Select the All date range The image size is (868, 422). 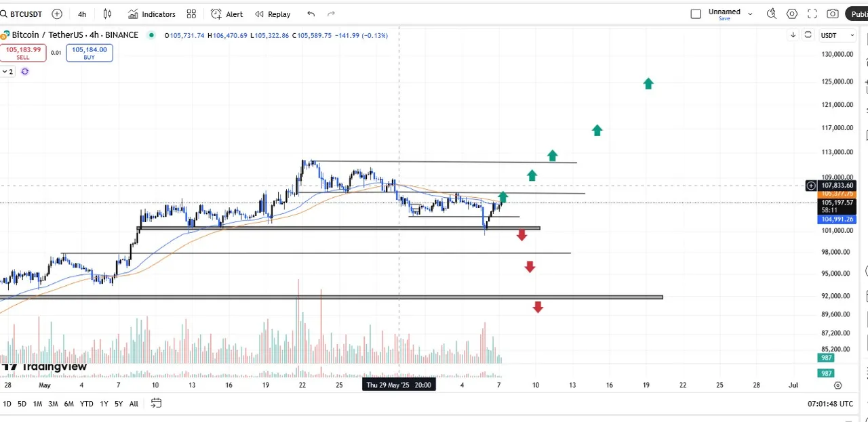click(134, 404)
